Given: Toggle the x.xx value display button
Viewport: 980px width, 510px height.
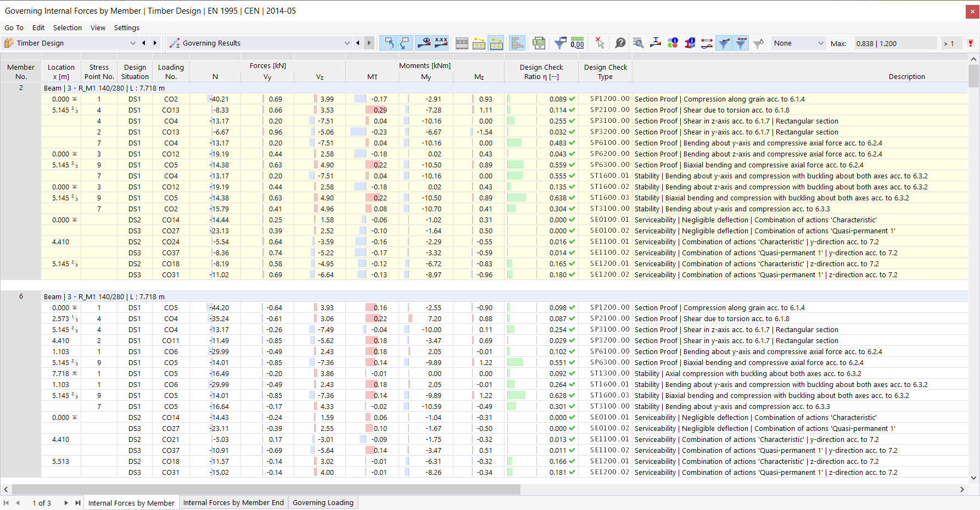Looking at the screenshot, I should [441, 43].
